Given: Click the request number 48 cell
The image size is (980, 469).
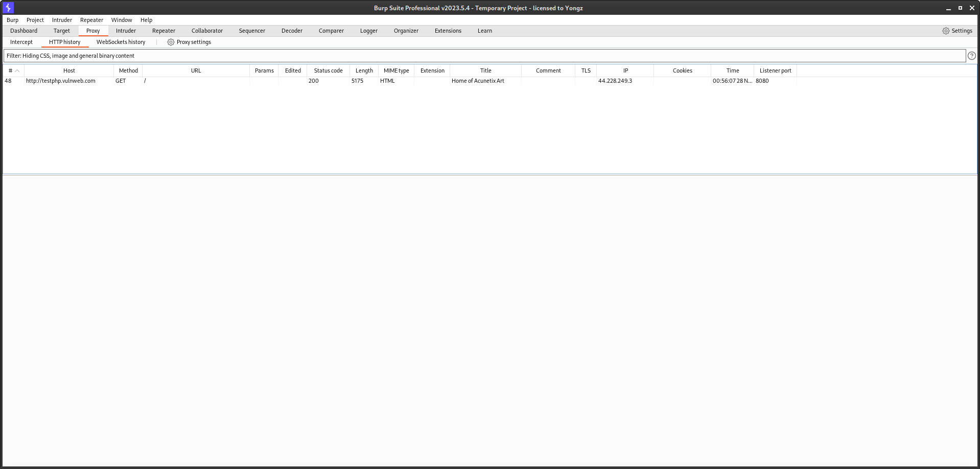Looking at the screenshot, I should (x=13, y=81).
